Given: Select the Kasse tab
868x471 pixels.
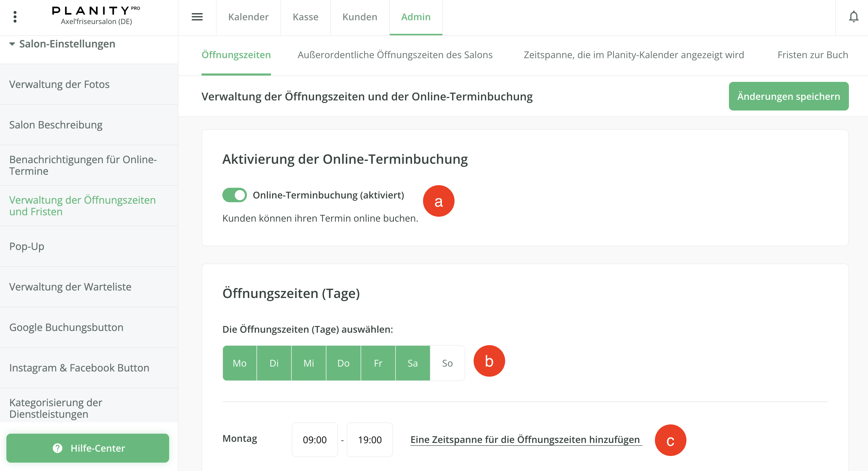Looking at the screenshot, I should 305,17.
